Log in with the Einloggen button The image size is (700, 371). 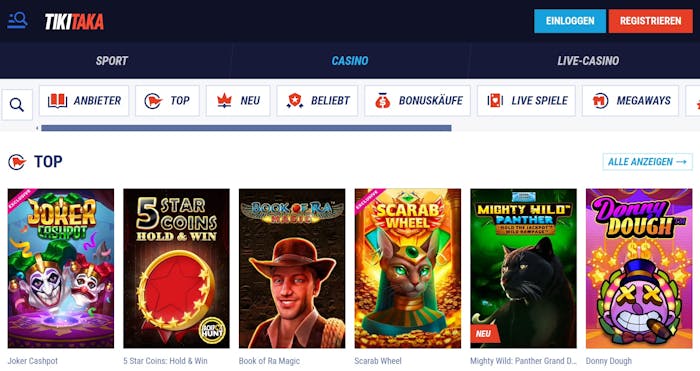tap(570, 21)
